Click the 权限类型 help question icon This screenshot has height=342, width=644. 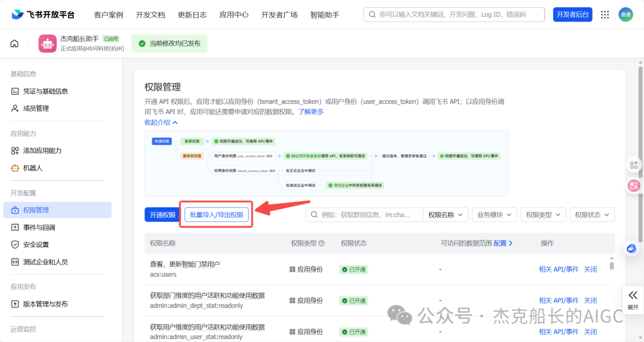321,244
